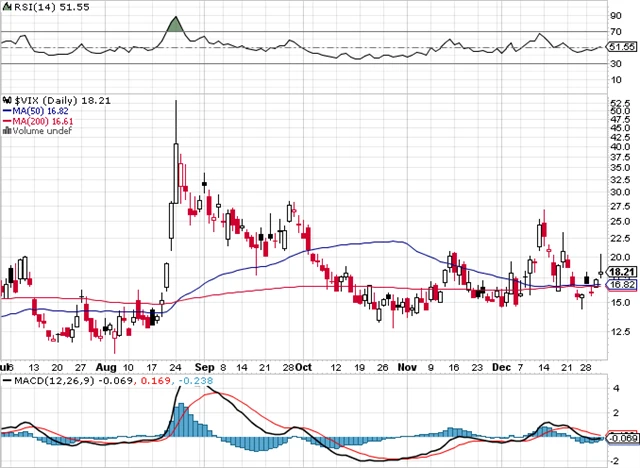640x468 pixels.
Task: Click the 51.55 RSI value tag on right
Action: pyautogui.click(x=622, y=47)
